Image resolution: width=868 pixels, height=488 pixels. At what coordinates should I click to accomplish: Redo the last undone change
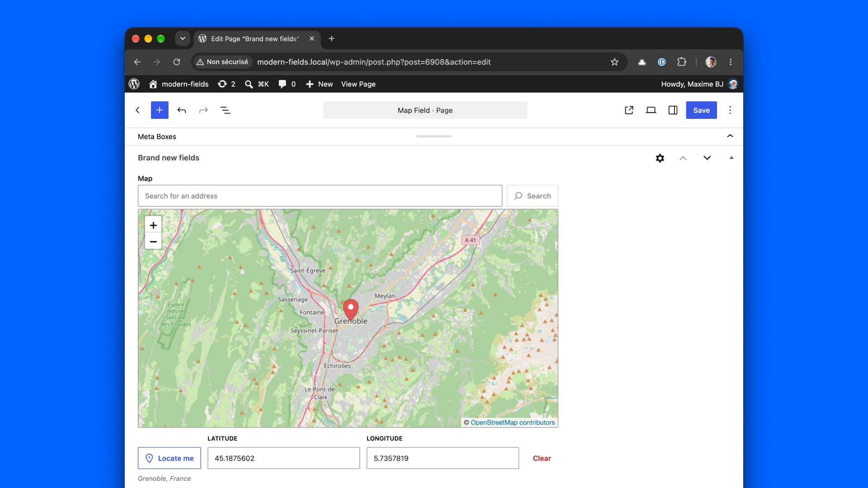[x=203, y=110]
